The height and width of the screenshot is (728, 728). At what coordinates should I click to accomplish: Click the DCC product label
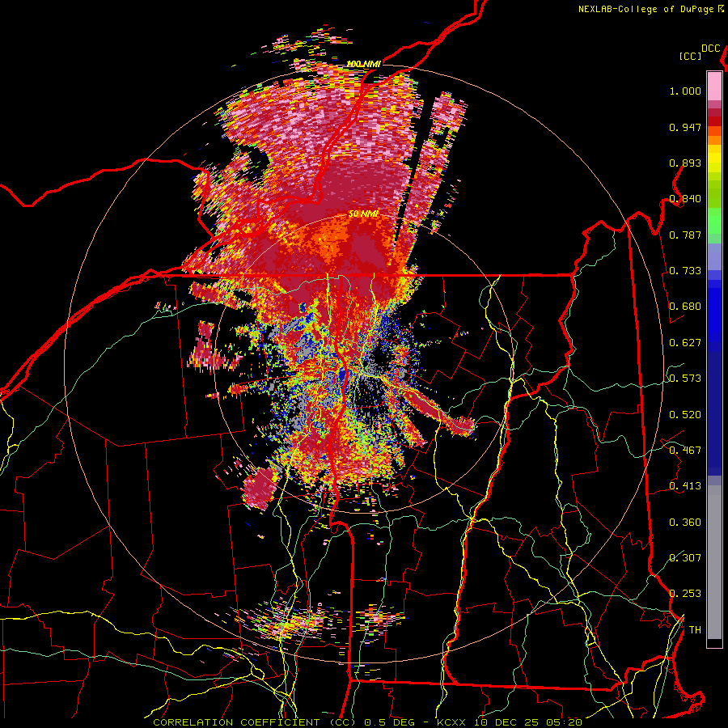pyautogui.click(x=710, y=49)
